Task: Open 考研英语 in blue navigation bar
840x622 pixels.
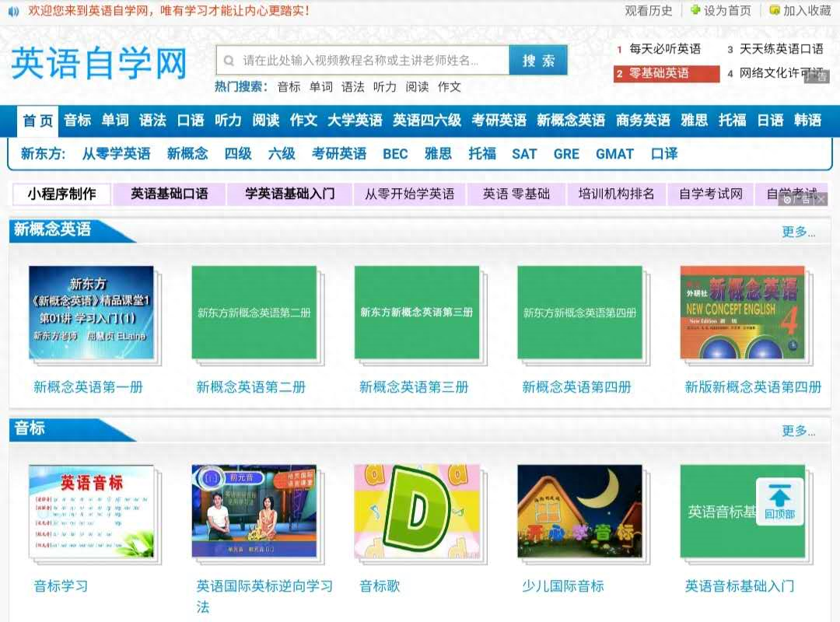Action: point(499,120)
